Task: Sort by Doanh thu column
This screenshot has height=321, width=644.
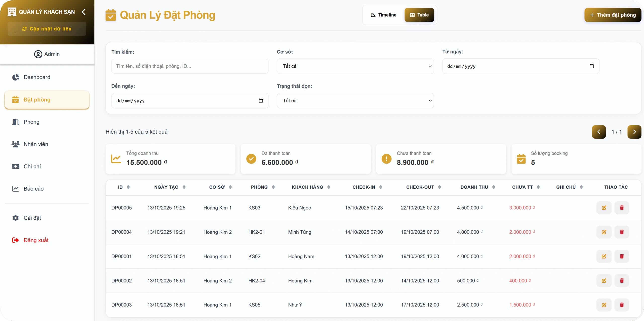Action: point(494,187)
